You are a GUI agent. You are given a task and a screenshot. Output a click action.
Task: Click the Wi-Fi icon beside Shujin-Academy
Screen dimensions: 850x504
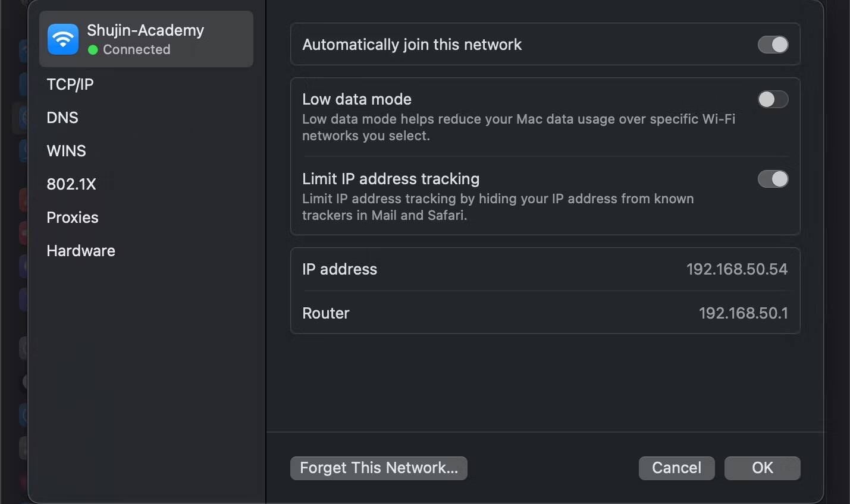click(x=62, y=39)
